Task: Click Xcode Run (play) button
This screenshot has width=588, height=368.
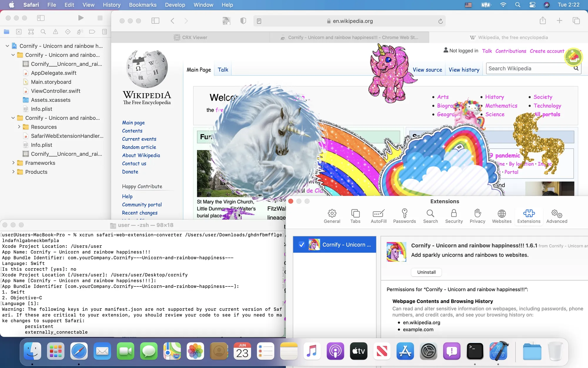Action: pyautogui.click(x=81, y=18)
